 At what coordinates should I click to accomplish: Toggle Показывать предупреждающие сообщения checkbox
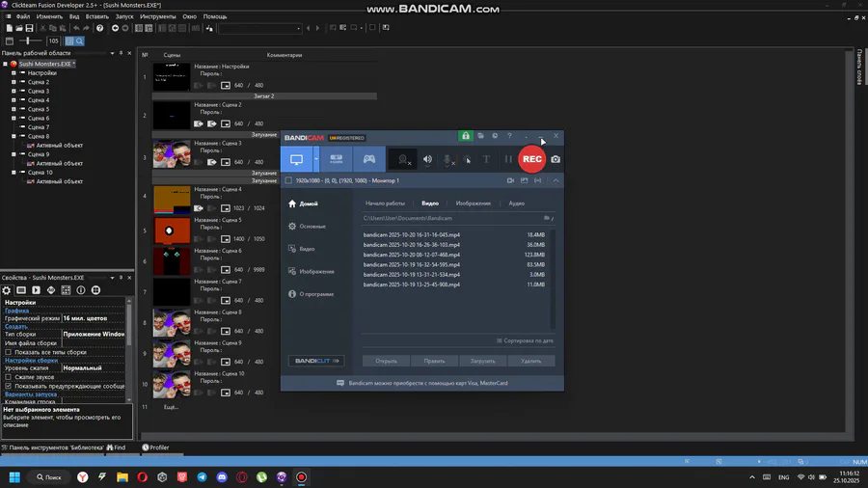[x=9, y=386]
